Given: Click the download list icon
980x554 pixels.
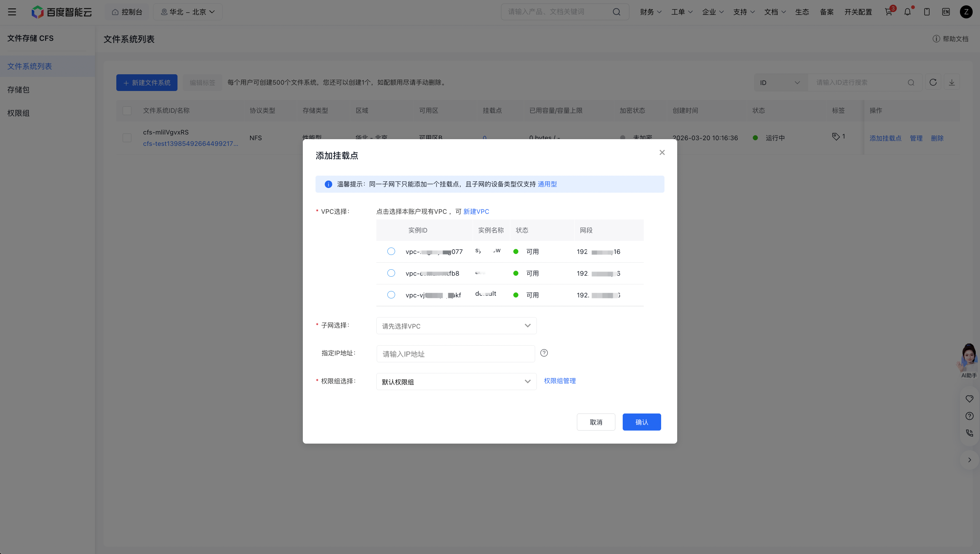Looking at the screenshot, I should click(x=952, y=82).
